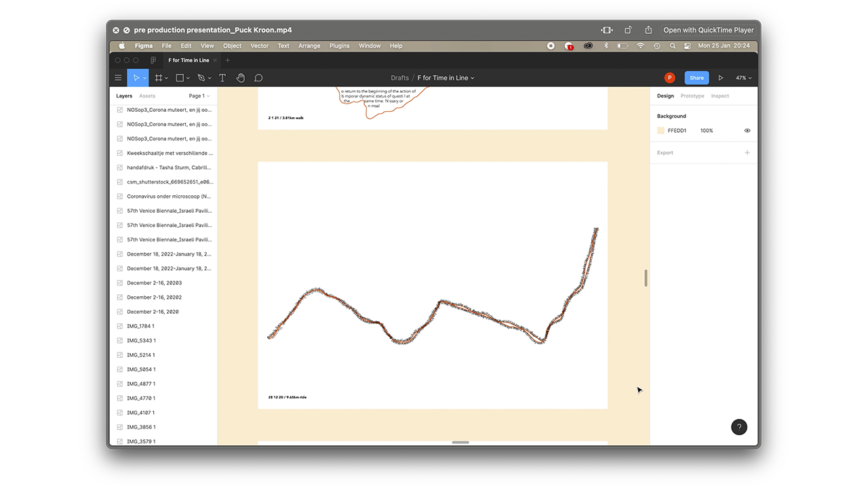This screenshot has height=488, width=868.
Task: Select the Text tool
Action: tap(222, 78)
